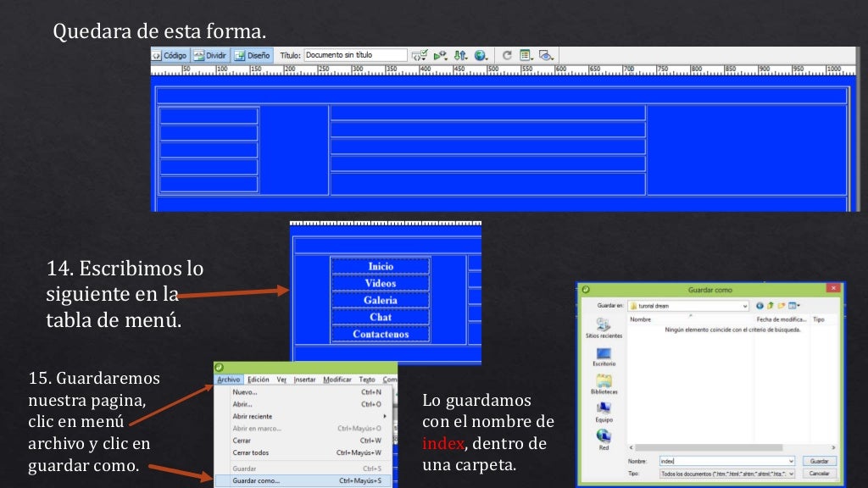Click the horizontal scrollbar in file list
The height and width of the screenshot is (488, 868).
709,447
